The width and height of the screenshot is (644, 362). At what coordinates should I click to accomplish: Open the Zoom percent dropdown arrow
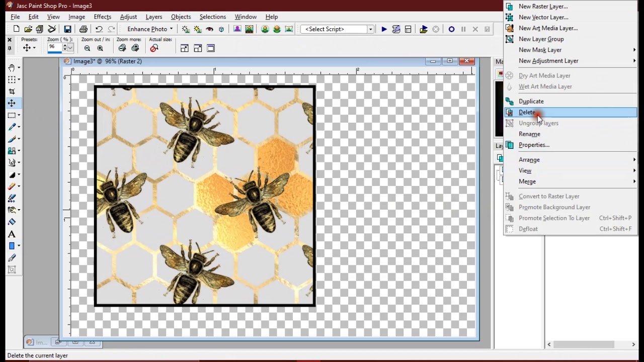click(70, 48)
